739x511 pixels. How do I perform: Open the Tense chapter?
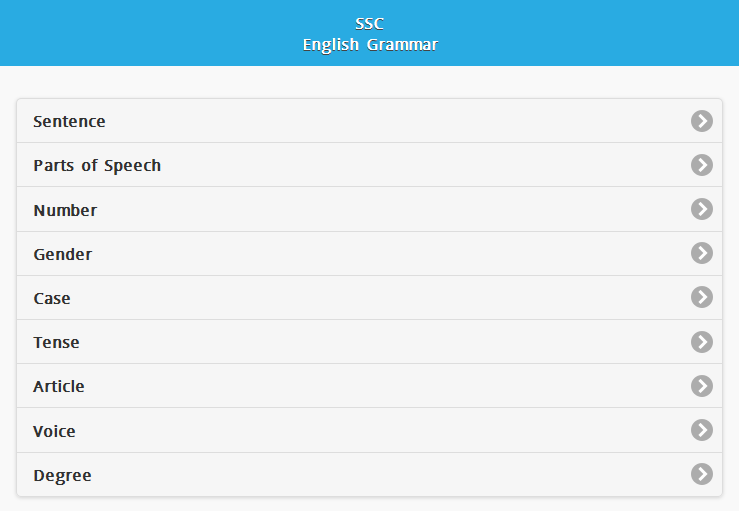[56, 342]
